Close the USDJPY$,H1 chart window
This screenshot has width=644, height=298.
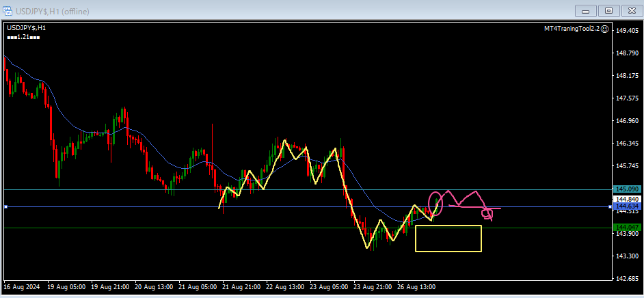[x=630, y=10]
